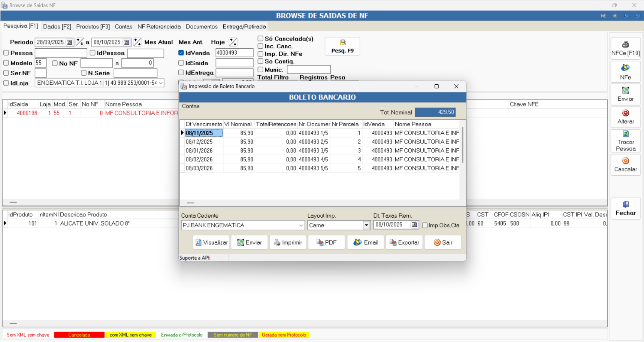
Task: Click the NFCe [F10] printer icon
Action: point(625,45)
